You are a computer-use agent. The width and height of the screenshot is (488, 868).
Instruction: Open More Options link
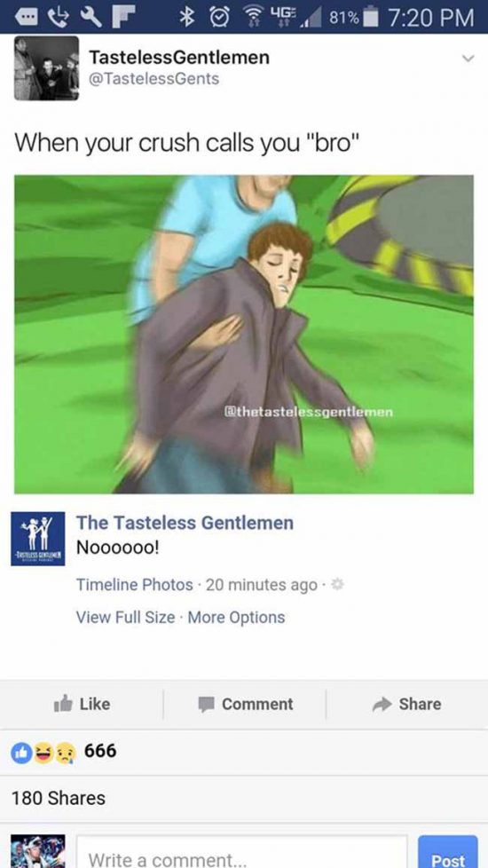pyautogui.click(x=236, y=617)
